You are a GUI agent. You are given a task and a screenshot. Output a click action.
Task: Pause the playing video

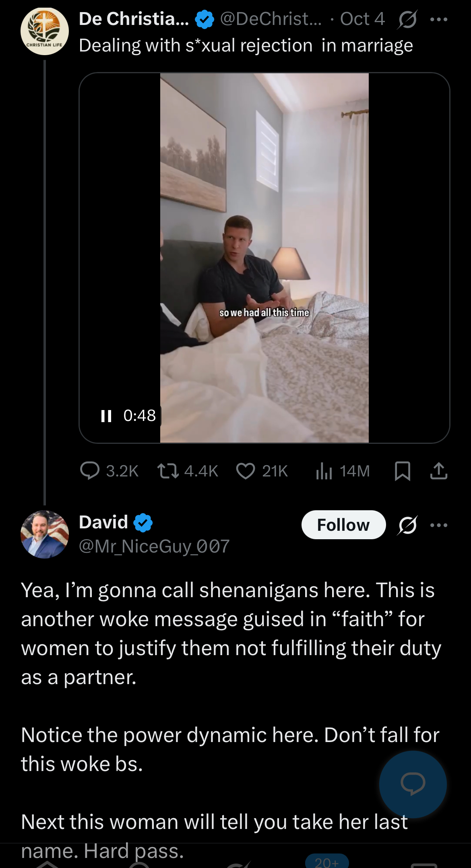[x=106, y=416]
